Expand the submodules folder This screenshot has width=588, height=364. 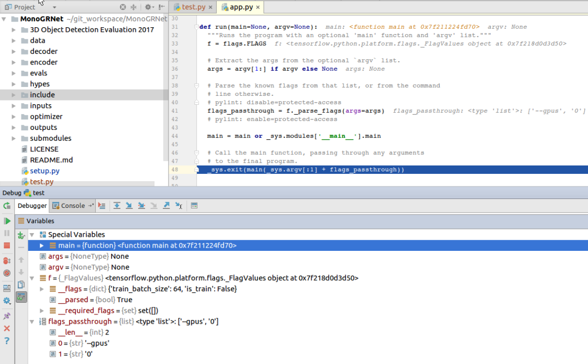(14, 138)
